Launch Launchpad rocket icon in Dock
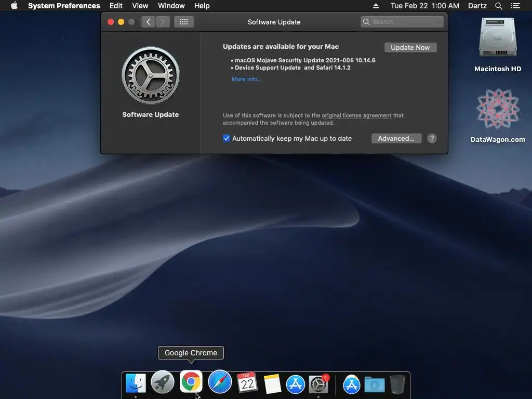This screenshot has width=532, height=399. (163, 382)
